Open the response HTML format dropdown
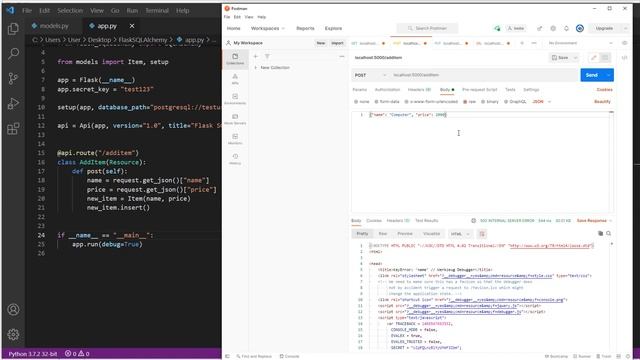640x360 pixels. click(460, 234)
